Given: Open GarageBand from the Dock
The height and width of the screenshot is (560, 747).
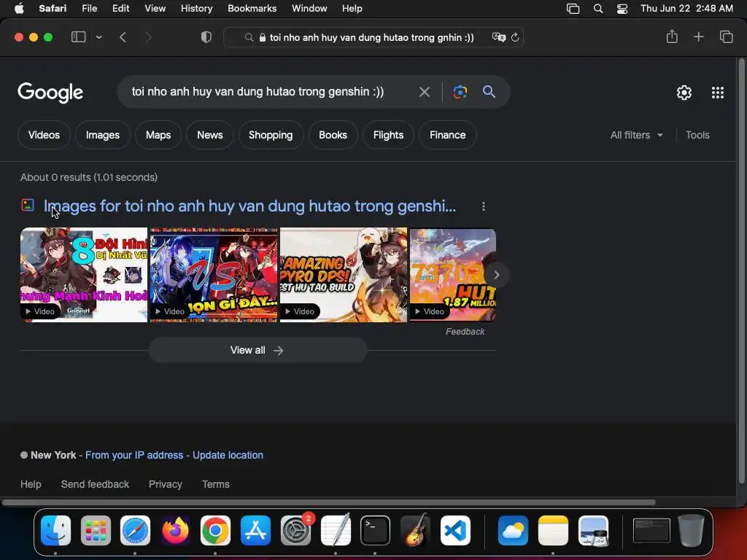Looking at the screenshot, I should pyautogui.click(x=415, y=530).
